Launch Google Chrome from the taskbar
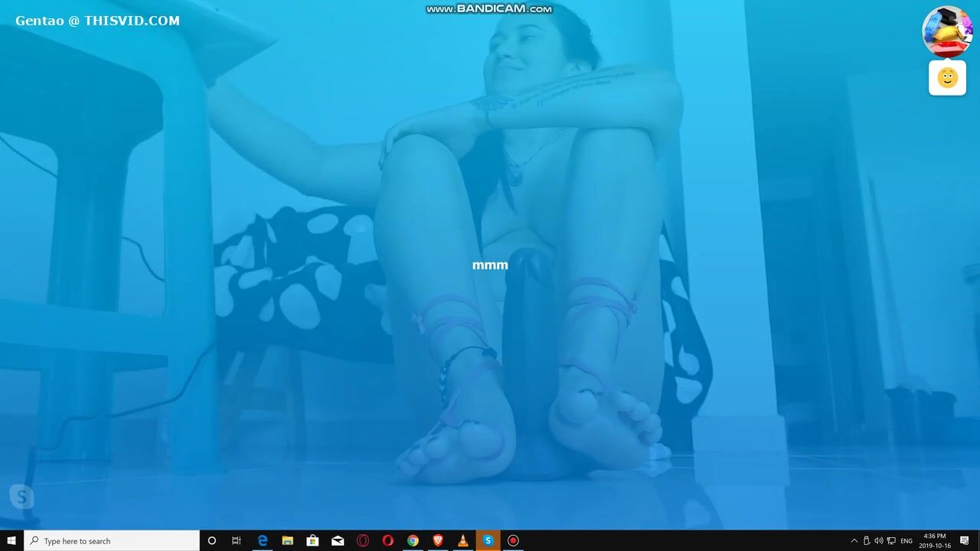 pos(413,540)
